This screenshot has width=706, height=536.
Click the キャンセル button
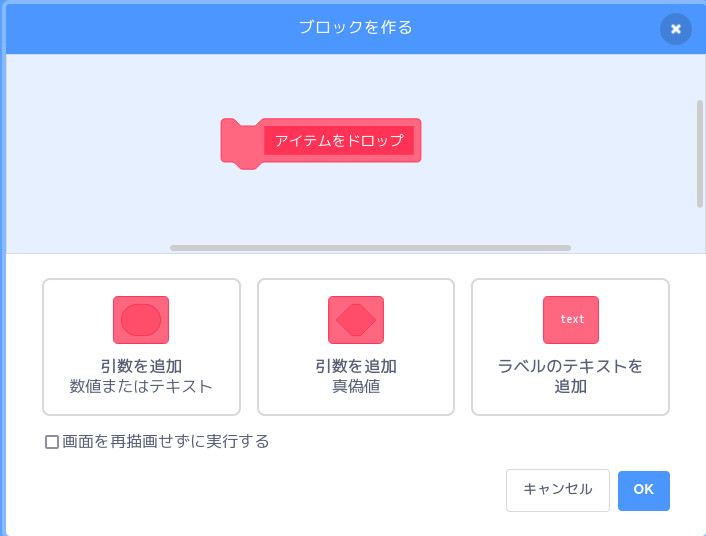click(x=557, y=490)
